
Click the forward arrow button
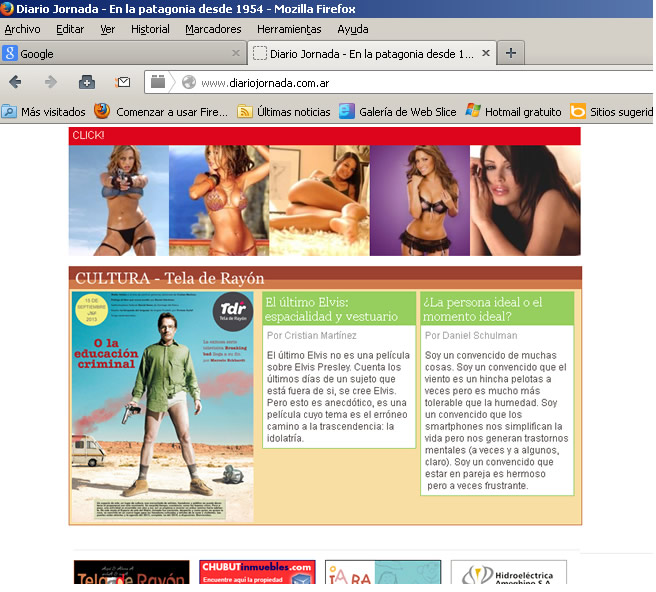pos(51,82)
